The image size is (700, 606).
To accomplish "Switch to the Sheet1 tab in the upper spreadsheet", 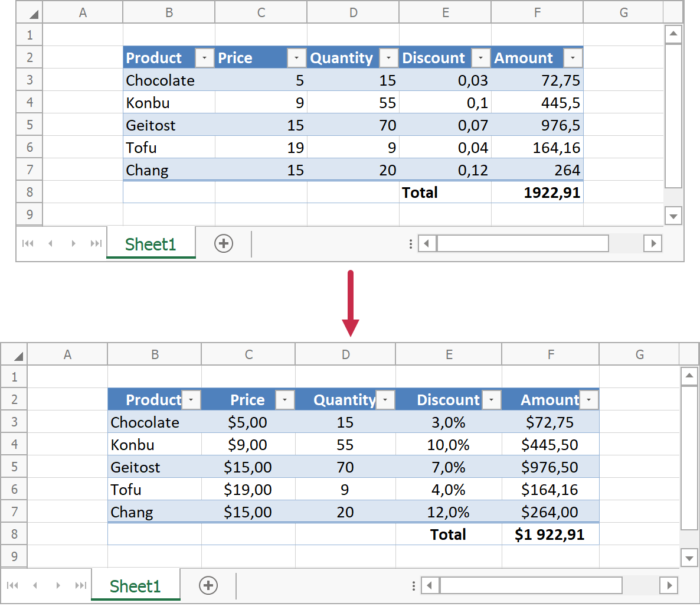I will pos(151,244).
